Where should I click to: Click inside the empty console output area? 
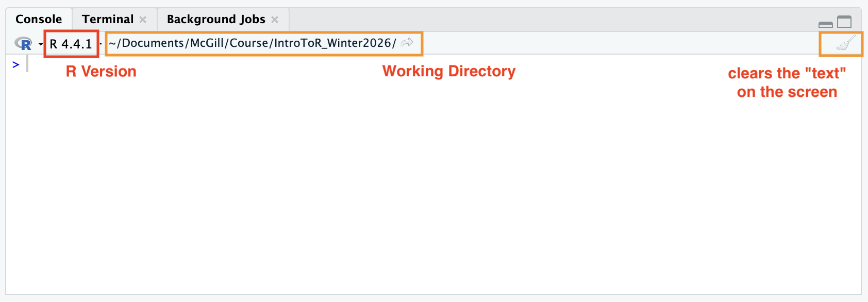pyautogui.click(x=412, y=196)
